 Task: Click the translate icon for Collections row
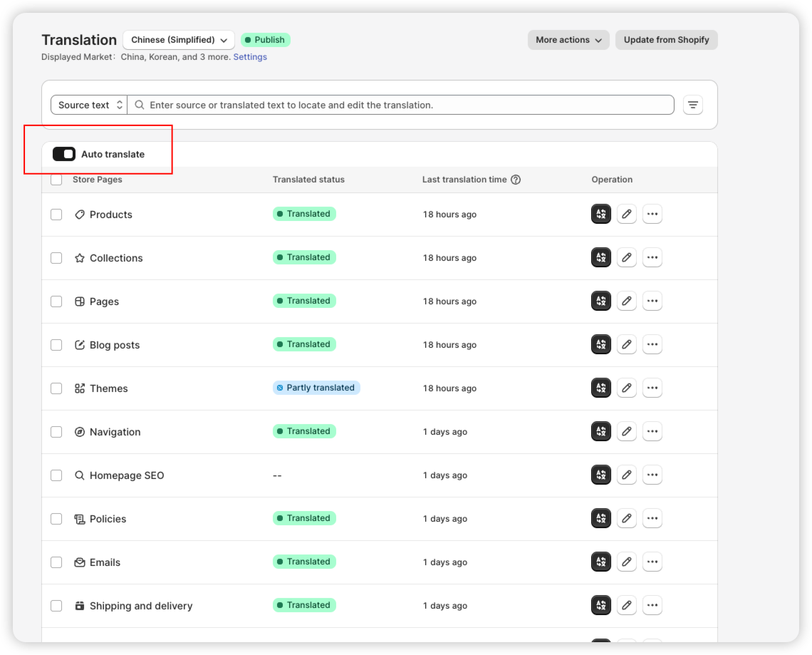600,257
